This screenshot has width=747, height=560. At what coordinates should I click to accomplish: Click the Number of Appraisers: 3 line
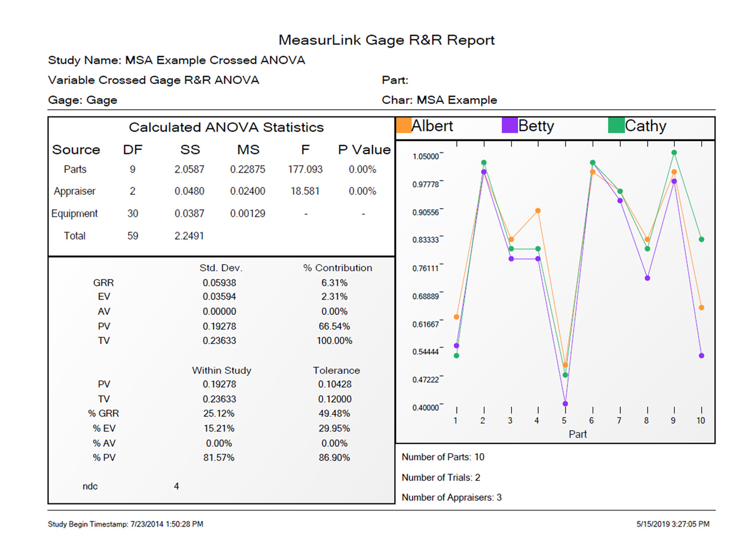[451, 497]
